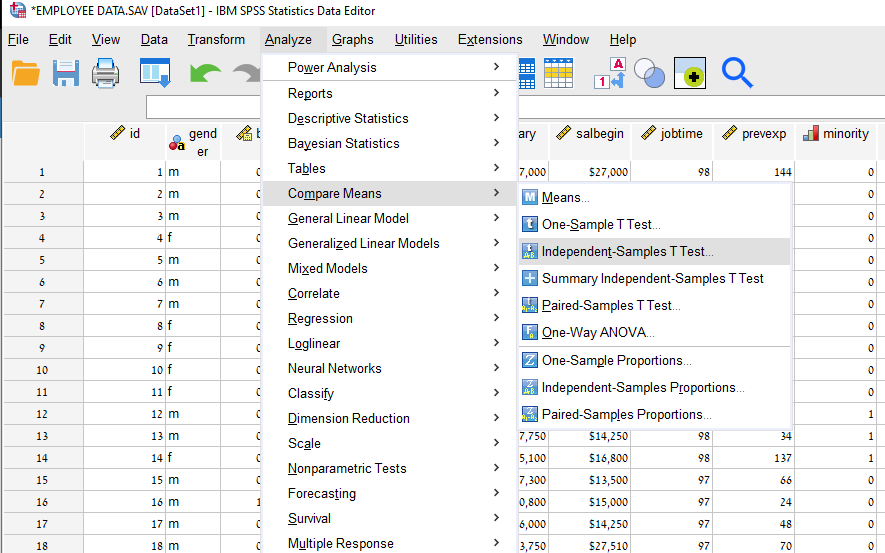Screen dimensions: 885x553
Task: Select row 5 header in data grid
Action: (x=41, y=260)
